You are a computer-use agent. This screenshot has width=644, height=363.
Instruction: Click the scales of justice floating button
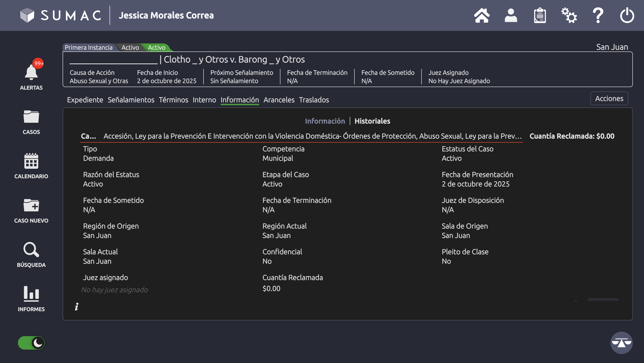(621, 343)
